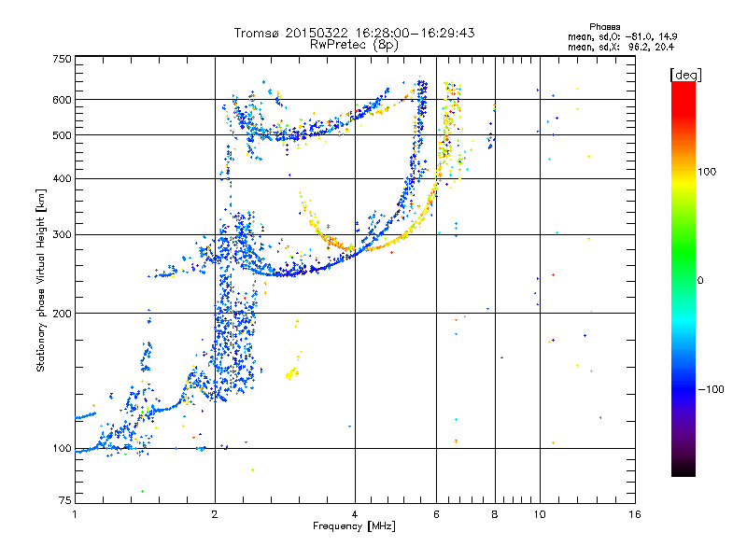747x560 pixels.
Task: Click the 'Frequency [MHz]' axis title
Action: [x=354, y=526]
